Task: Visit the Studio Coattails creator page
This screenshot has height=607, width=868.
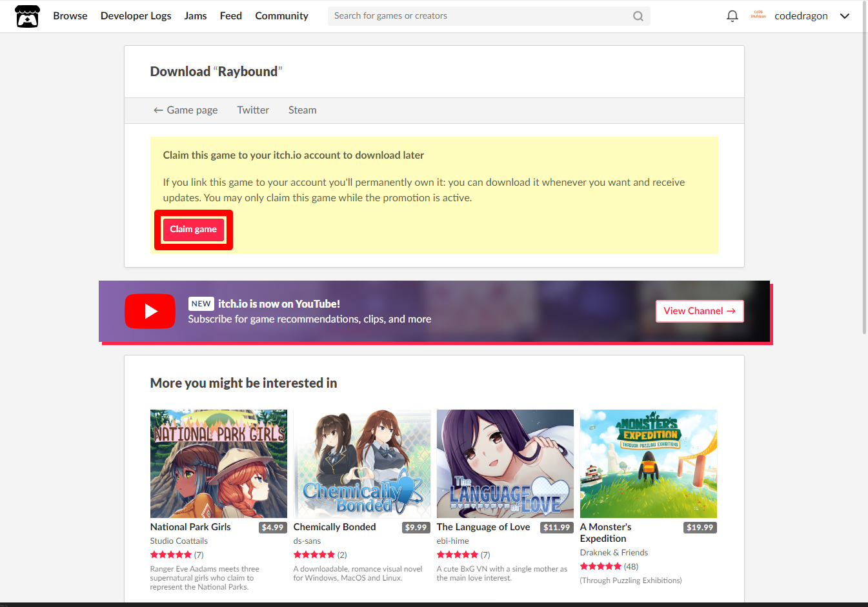Action: click(x=179, y=541)
